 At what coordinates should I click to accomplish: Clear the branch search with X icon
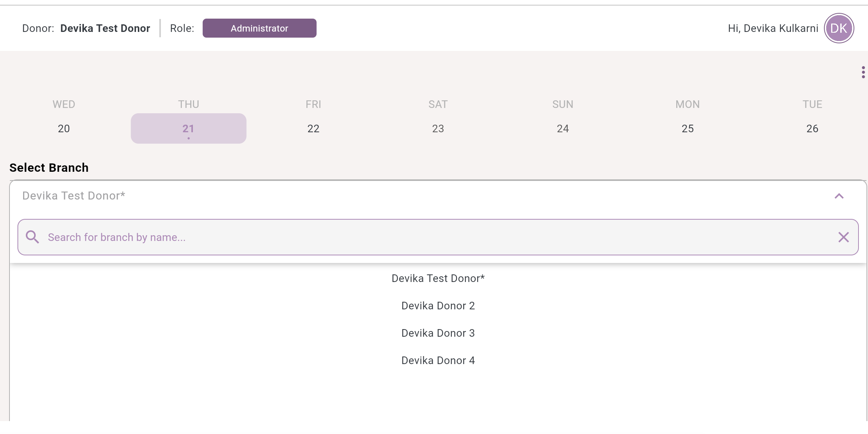(843, 237)
